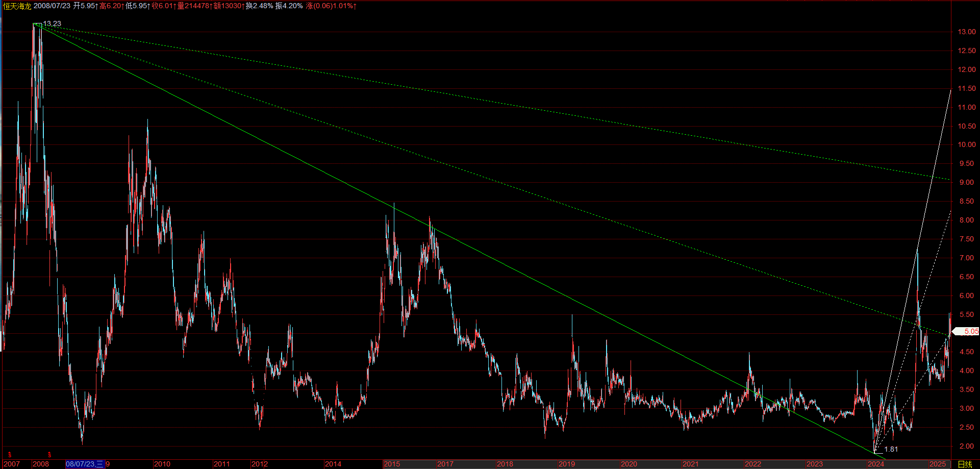Screen dimensions: 980x469
Task: Click the volume 量214478 value
Action: (195, 6)
